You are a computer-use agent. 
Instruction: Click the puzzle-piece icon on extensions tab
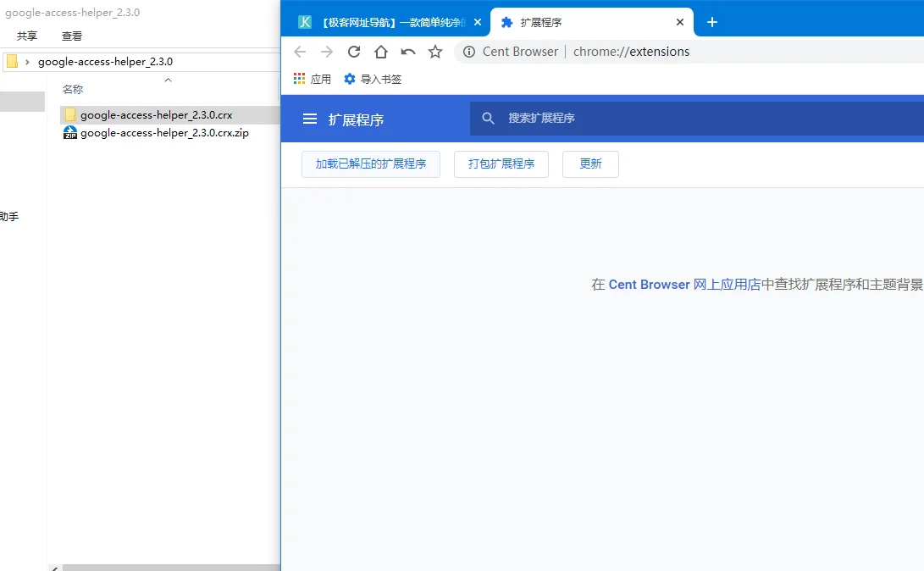click(x=506, y=22)
